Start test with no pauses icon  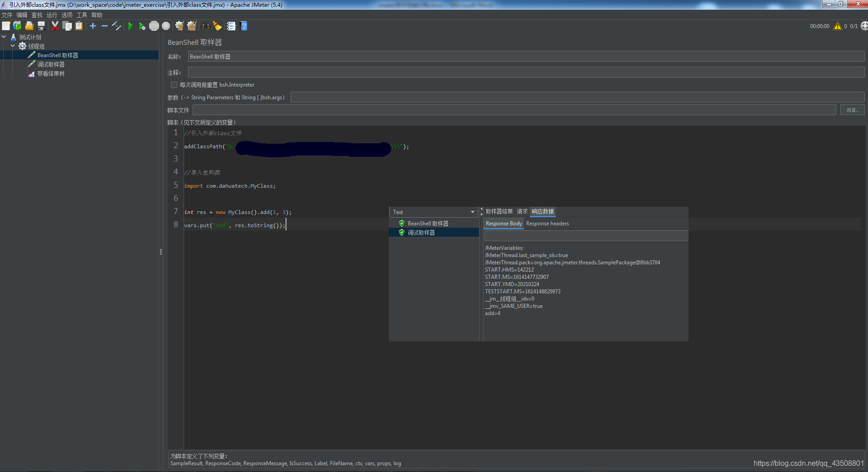[x=142, y=26]
